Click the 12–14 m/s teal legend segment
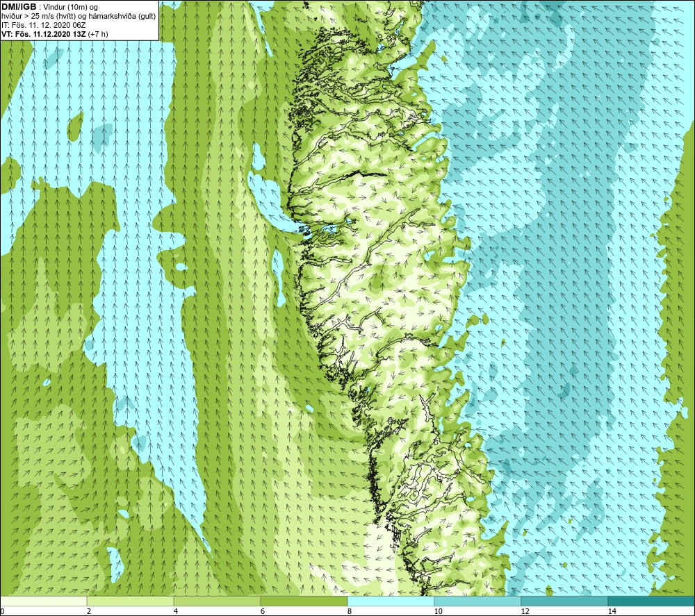This screenshot has width=695, height=616. [564, 601]
